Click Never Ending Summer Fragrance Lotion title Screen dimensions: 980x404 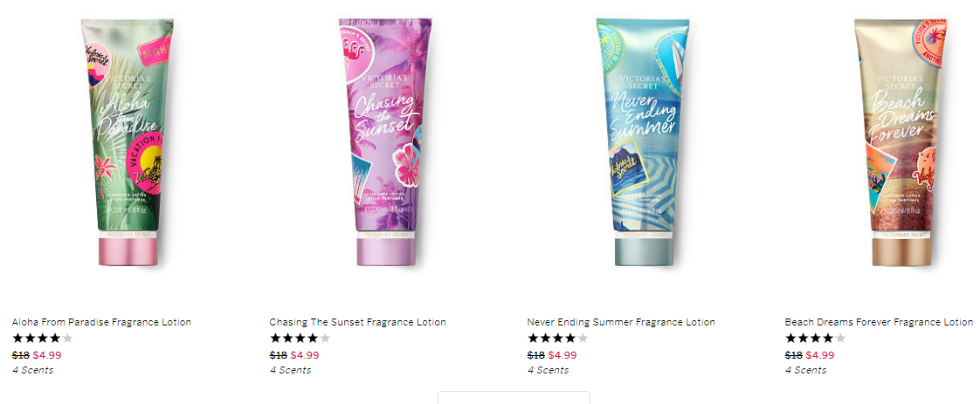click(x=621, y=322)
